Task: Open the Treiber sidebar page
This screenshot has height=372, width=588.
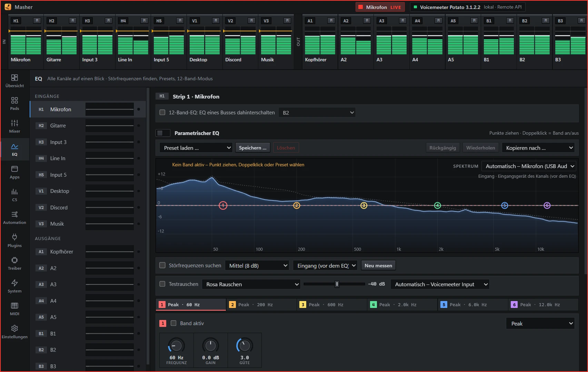Action: tap(14, 263)
